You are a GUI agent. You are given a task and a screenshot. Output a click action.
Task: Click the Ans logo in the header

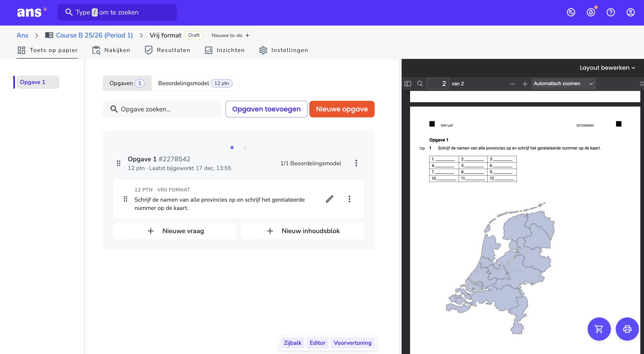click(32, 12)
